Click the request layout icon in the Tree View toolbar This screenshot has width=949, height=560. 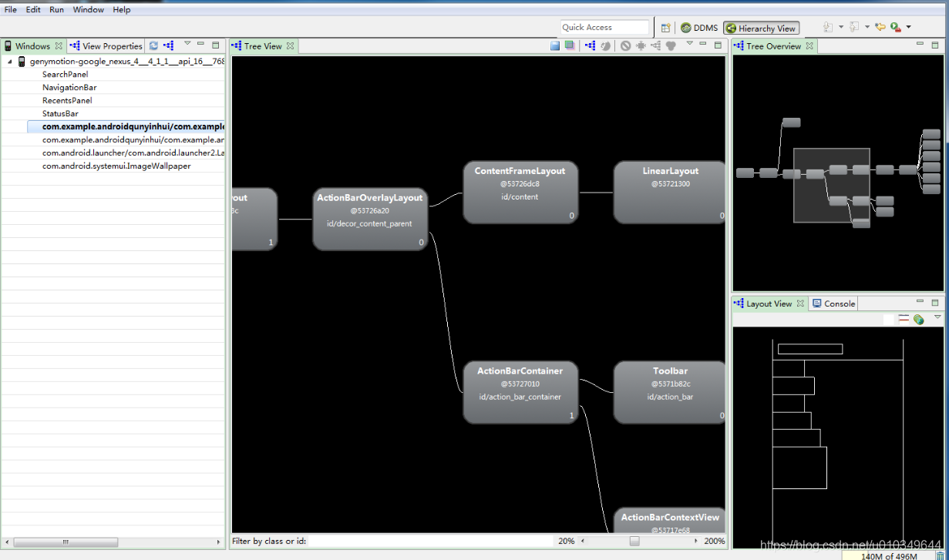tap(641, 45)
